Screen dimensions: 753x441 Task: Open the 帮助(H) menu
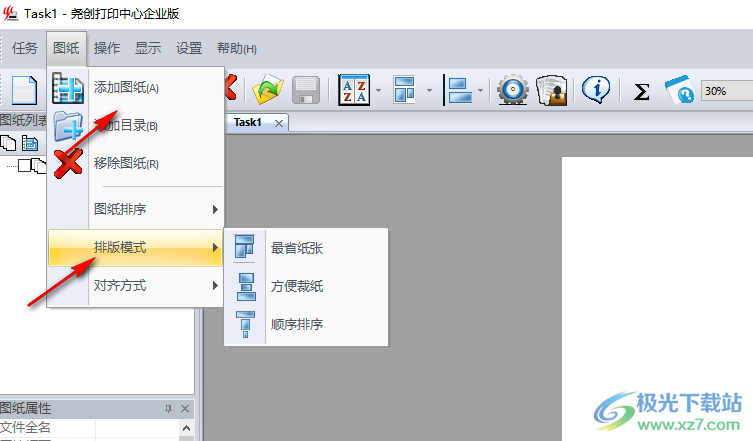(x=237, y=48)
